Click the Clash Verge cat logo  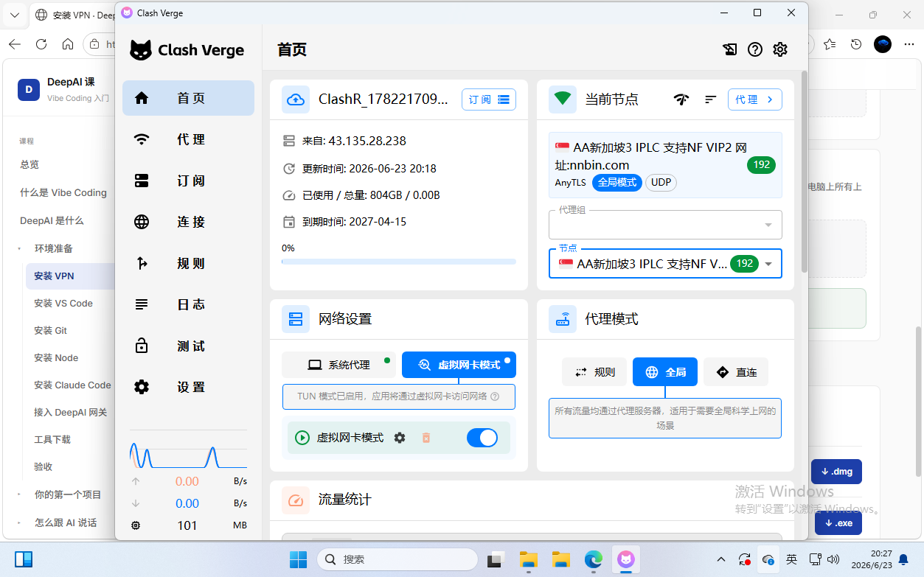pyautogui.click(x=141, y=50)
